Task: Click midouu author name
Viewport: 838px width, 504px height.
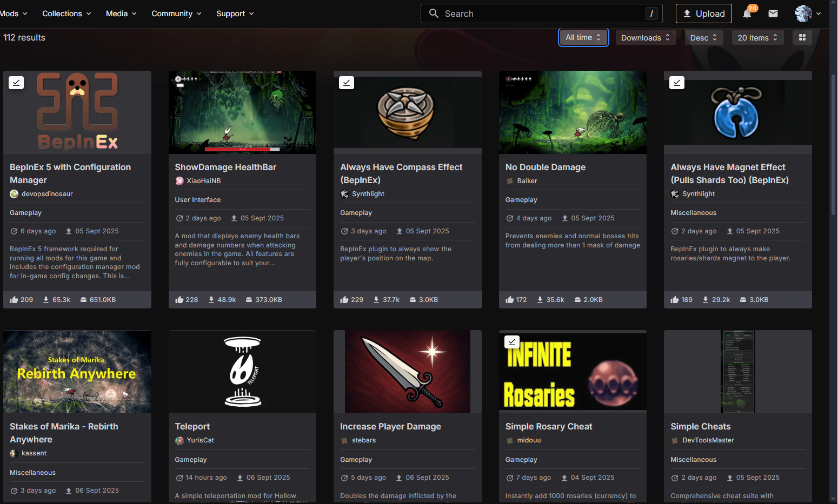Action: 529,440
